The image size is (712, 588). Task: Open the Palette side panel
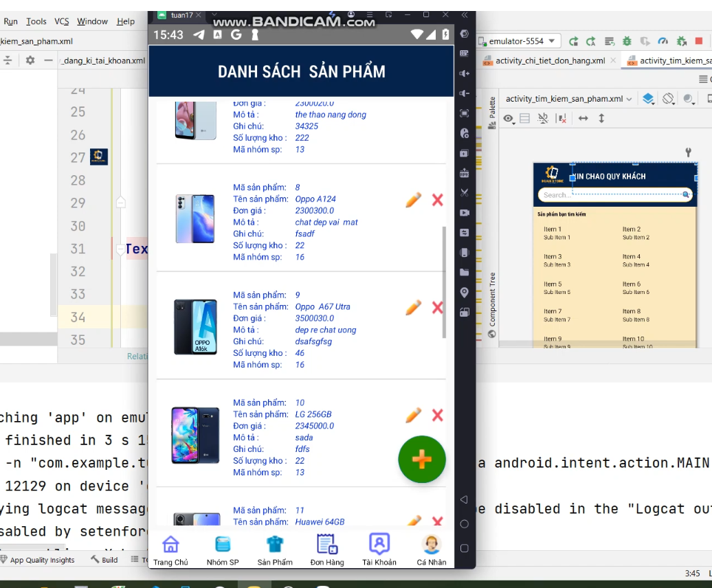[x=492, y=113]
